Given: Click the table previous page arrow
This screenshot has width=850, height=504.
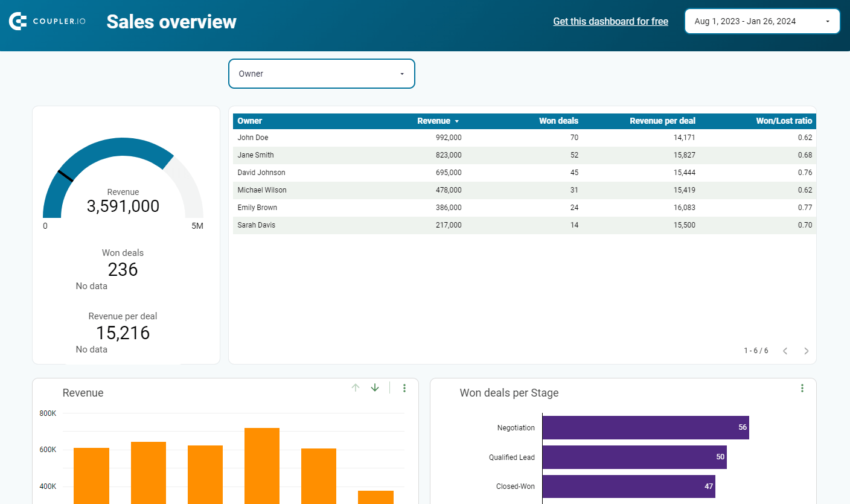Looking at the screenshot, I should (x=785, y=351).
